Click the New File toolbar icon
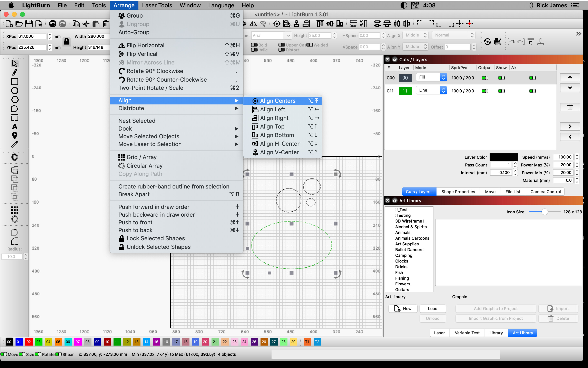The width and height of the screenshot is (588, 368). click(x=9, y=24)
